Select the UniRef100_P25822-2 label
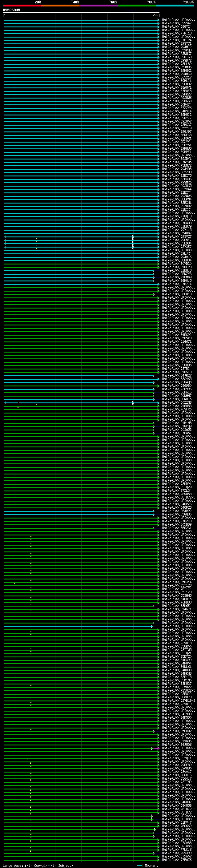Screen dimensions: 197x868 pos(179,687)
